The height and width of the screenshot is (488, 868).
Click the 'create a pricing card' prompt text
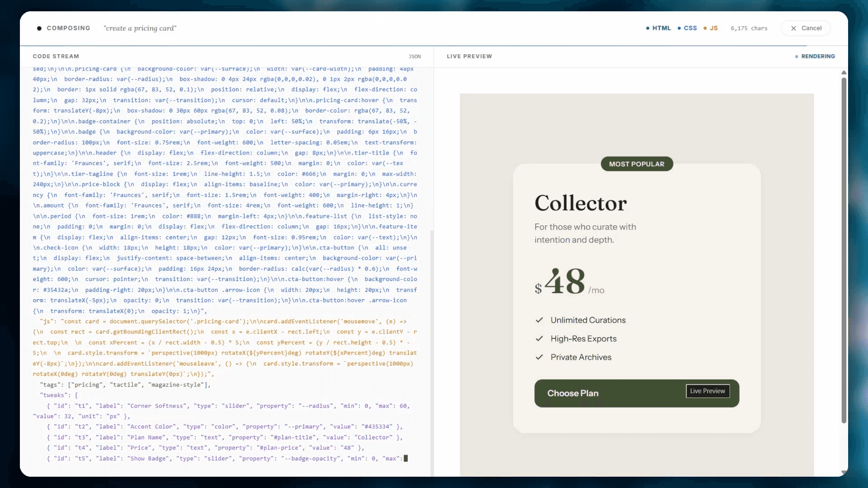(x=140, y=28)
